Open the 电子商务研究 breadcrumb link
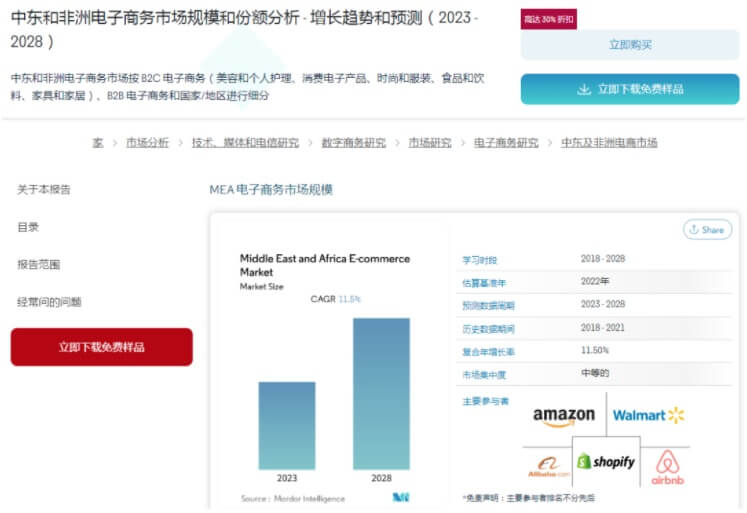This screenshot has width=747, height=513. coord(506,143)
